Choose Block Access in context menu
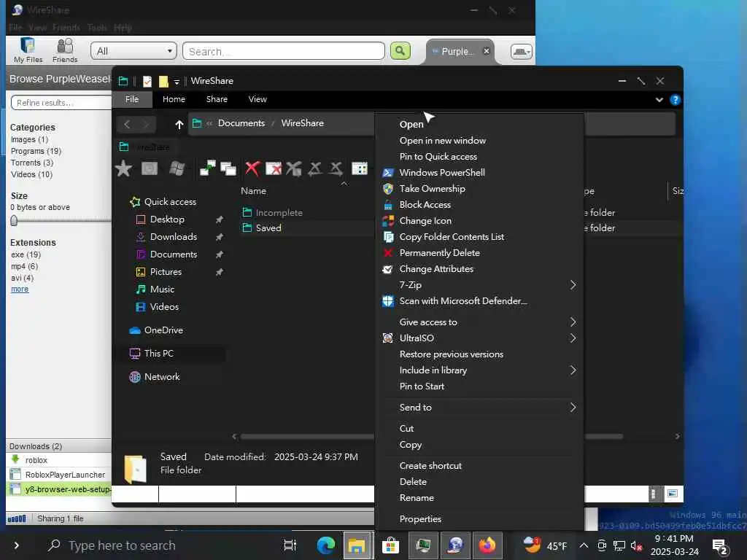747x560 pixels. 425,205
